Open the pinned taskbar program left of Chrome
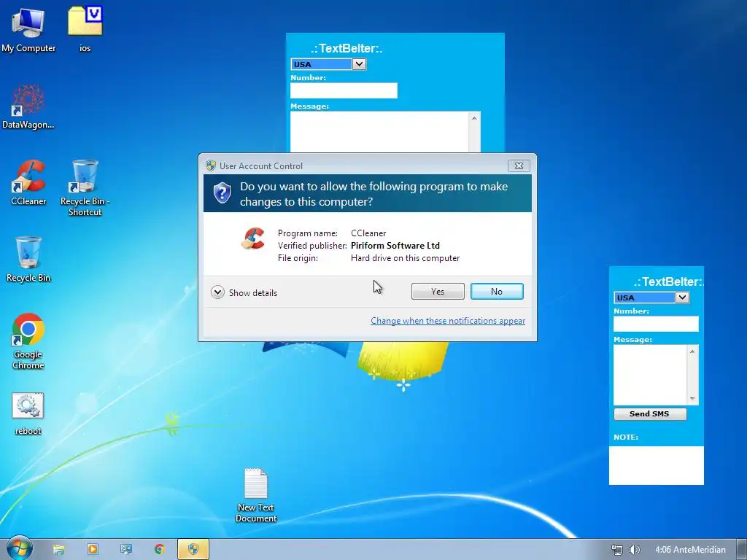This screenshot has width=747, height=560. coord(125,550)
